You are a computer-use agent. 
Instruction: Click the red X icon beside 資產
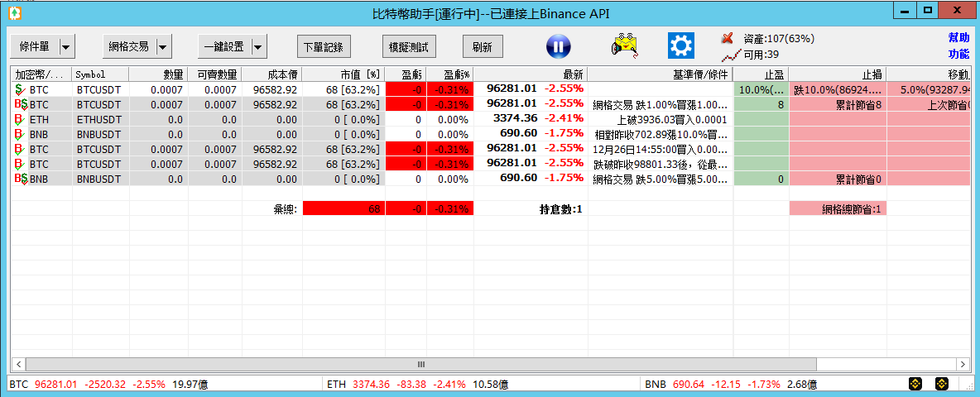pos(727,39)
